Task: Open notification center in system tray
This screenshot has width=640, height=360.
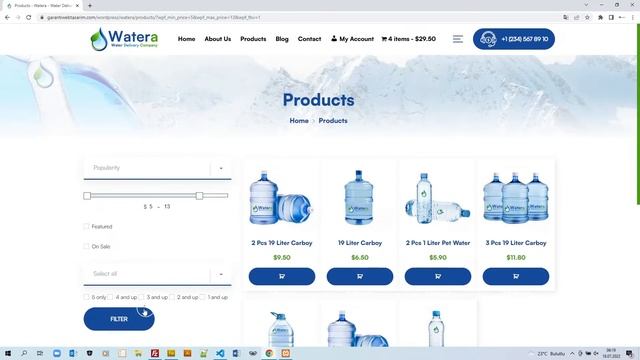Action: pyautogui.click(x=630, y=353)
